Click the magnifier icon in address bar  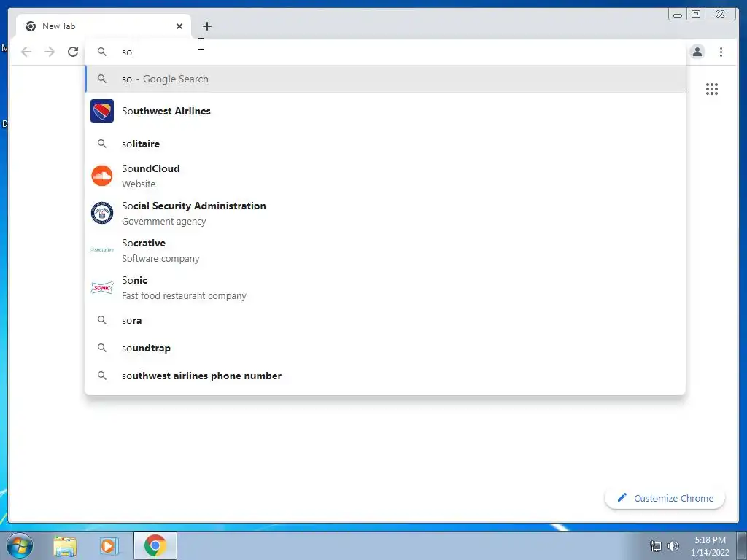102,52
